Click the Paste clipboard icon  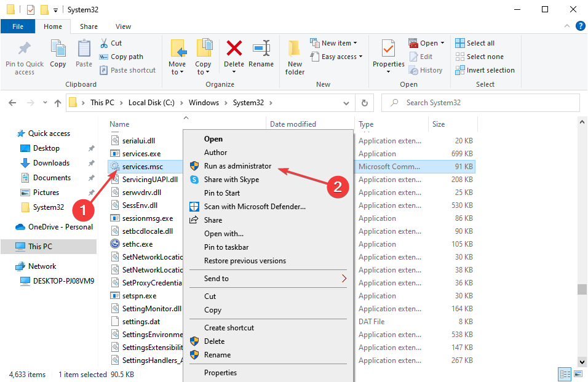tap(84, 49)
